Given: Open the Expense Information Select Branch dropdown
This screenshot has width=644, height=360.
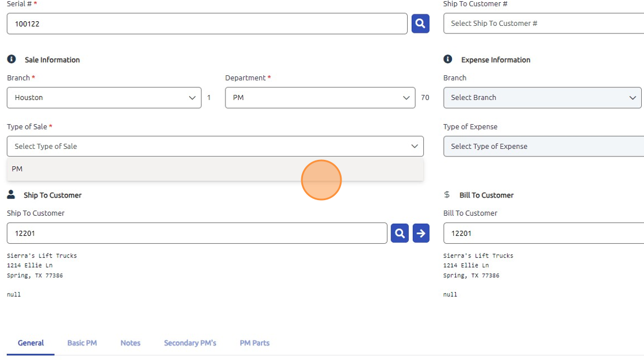Looking at the screenshot, I should click(x=542, y=97).
